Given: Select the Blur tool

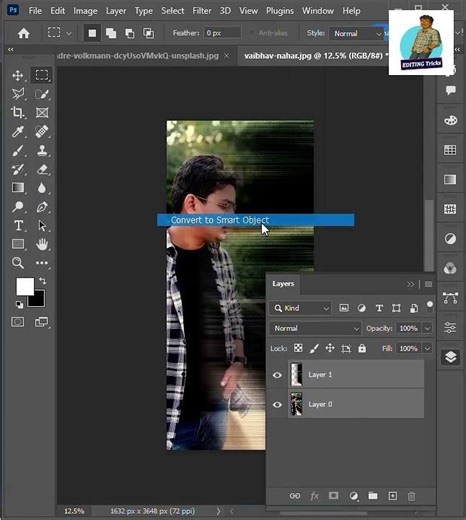Looking at the screenshot, I should tap(42, 188).
